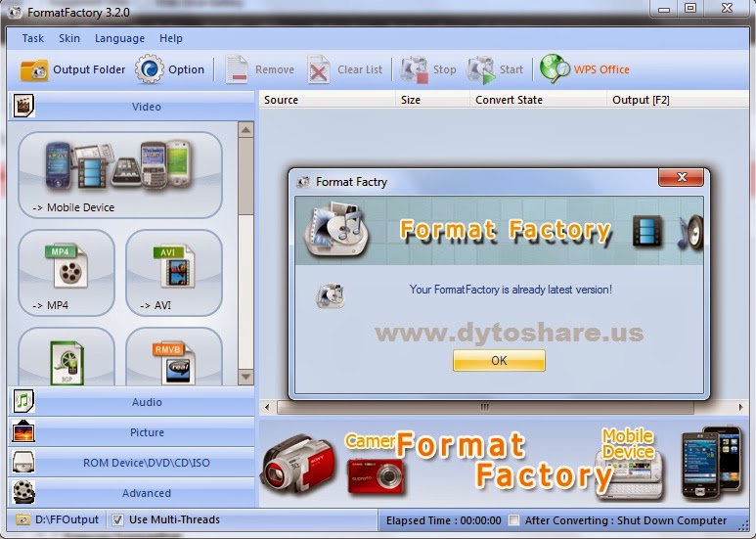Click the Remove document icon

[x=237, y=69]
